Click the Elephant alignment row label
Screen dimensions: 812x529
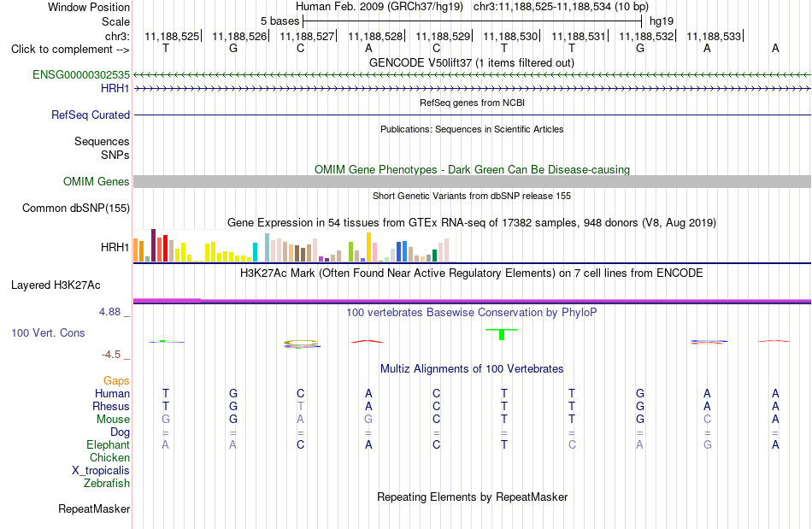[x=109, y=444]
